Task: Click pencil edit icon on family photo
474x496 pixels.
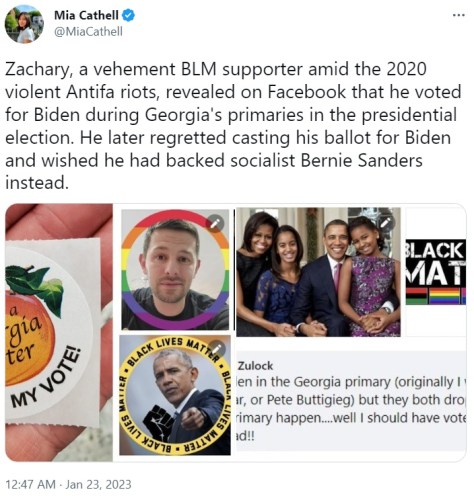Action: point(385,222)
